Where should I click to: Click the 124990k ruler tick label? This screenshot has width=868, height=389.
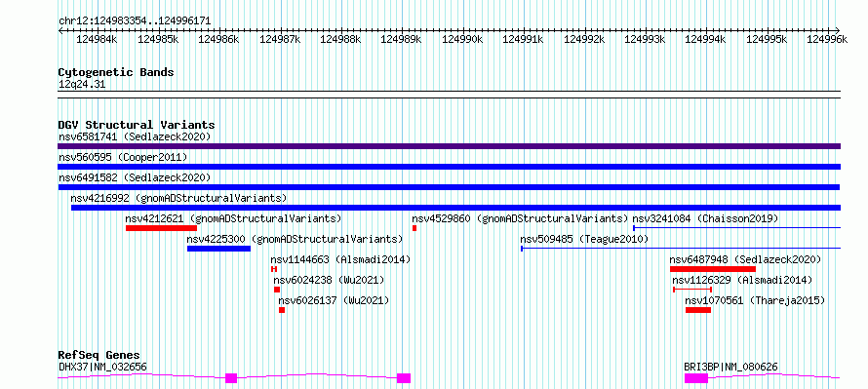tap(462, 40)
